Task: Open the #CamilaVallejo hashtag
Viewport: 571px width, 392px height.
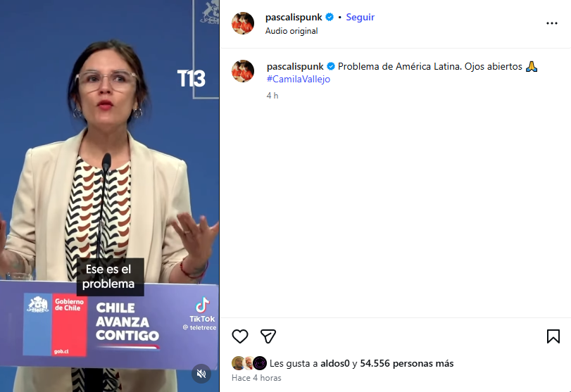Action: coord(299,79)
